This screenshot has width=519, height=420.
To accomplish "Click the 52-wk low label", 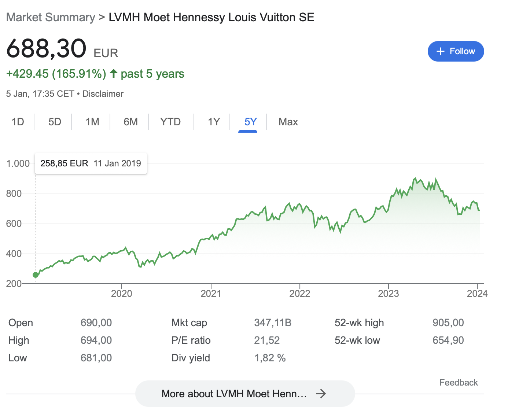I will pos(357,340).
